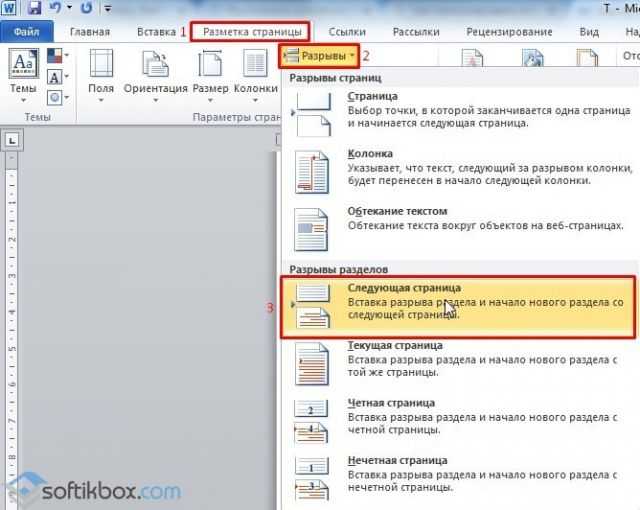This screenshot has height=510, width=640.
Task: Save the document with the floppy icon
Action: click(x=35, y=8)
